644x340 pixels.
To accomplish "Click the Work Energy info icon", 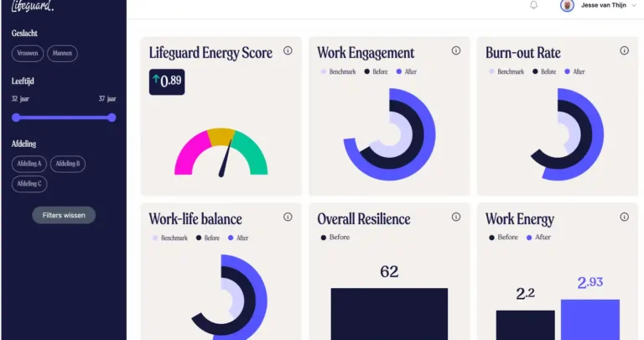I will click(x=624, y=217).
